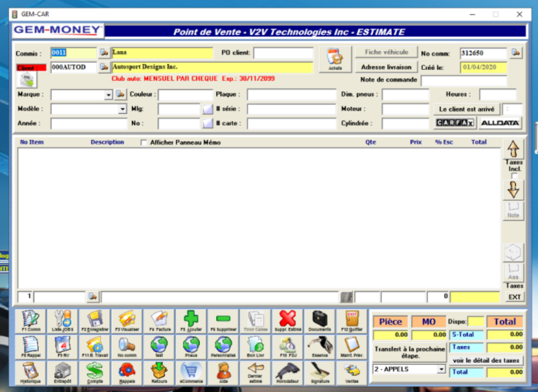538x392 pixels.
Task: Open the Rappels red phone icon
Action: (x=127, y=373)
